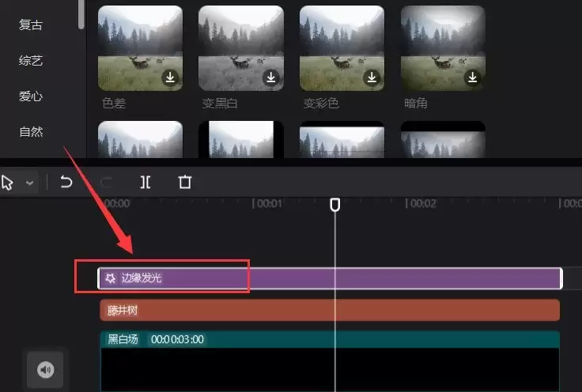Image resolution: width=582 pixels, height=392 pixels.
Task: Delete the selected clip with trash icon
Action: pyautogui.click(x=185, y=182)
